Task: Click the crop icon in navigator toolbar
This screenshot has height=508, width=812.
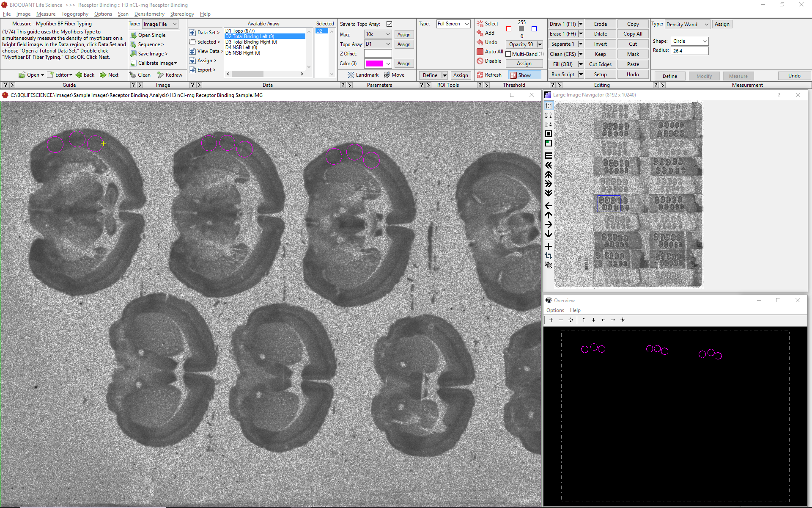Action: point(549,256)
